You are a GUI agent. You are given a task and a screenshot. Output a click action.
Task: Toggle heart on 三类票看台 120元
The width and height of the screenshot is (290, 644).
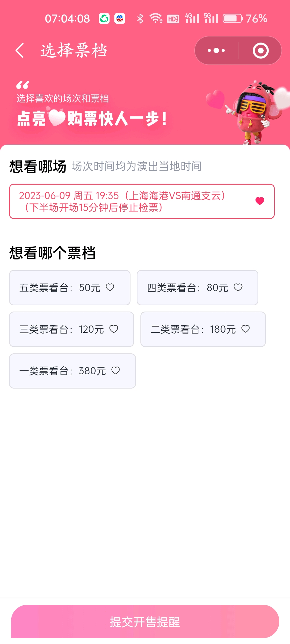coord(114,329)
